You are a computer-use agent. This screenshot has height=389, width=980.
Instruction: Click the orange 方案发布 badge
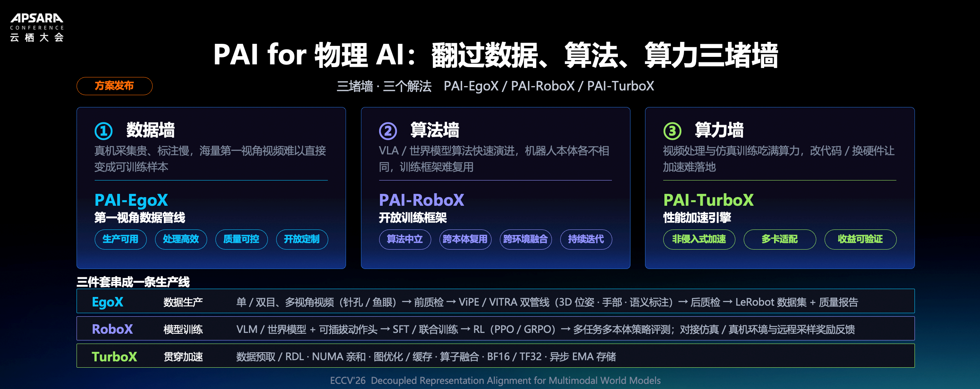pos(114,86)
